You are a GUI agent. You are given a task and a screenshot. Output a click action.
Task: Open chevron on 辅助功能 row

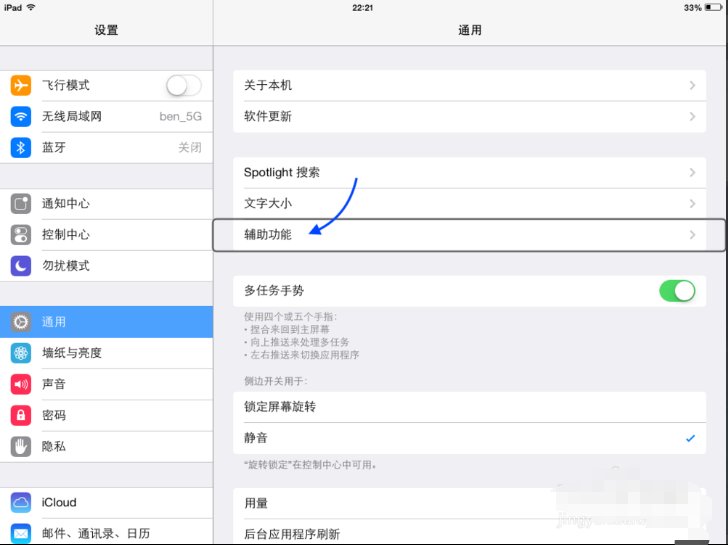coord(692,235)
